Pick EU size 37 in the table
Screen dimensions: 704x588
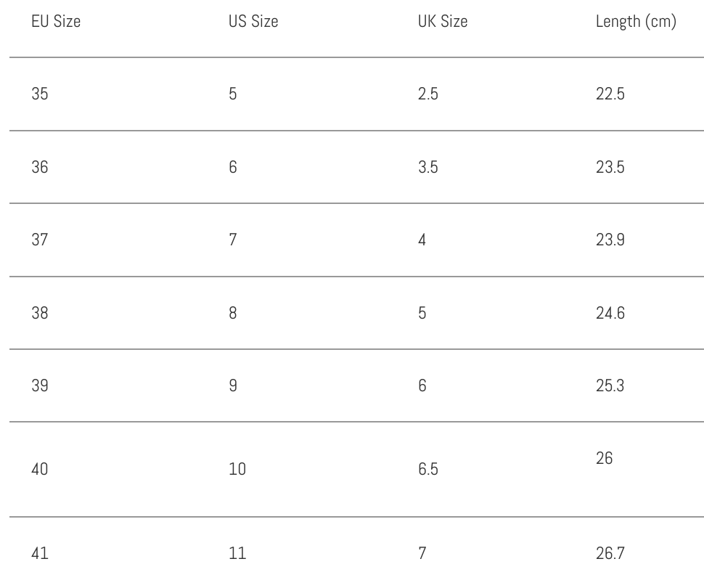[40, 240]
